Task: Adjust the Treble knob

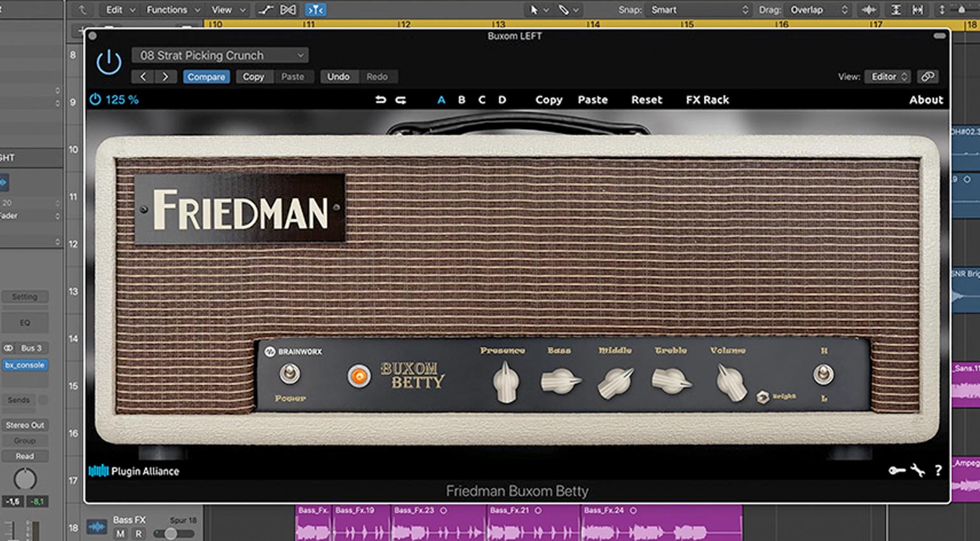Action: (x=671, y=381)
